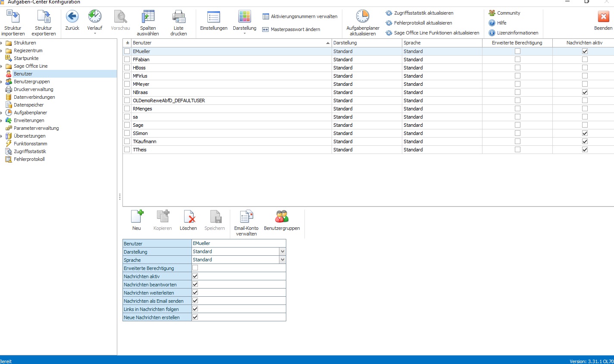Open Datenverbindungen in the navigation tree
Screen dimensions: 614x364
(34, 97)
